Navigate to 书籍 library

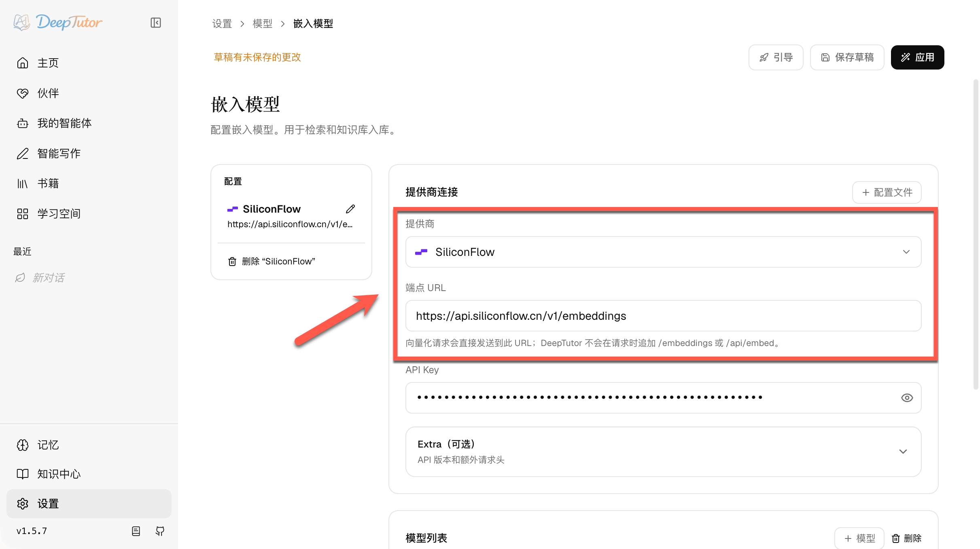coord(89,184)
